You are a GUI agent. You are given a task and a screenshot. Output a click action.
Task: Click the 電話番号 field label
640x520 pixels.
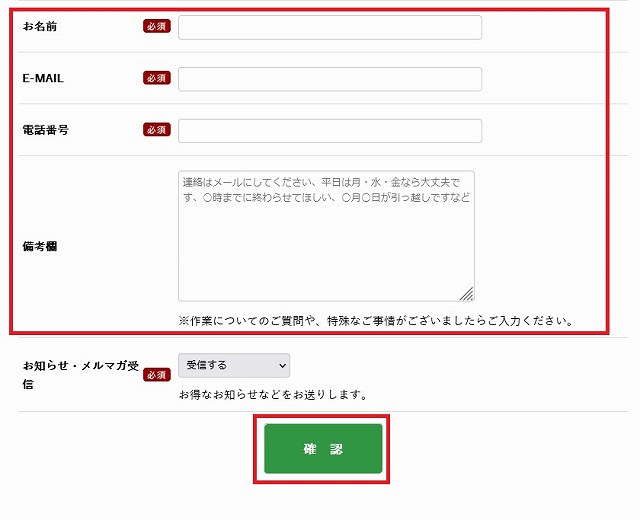[x=45, y=130]
